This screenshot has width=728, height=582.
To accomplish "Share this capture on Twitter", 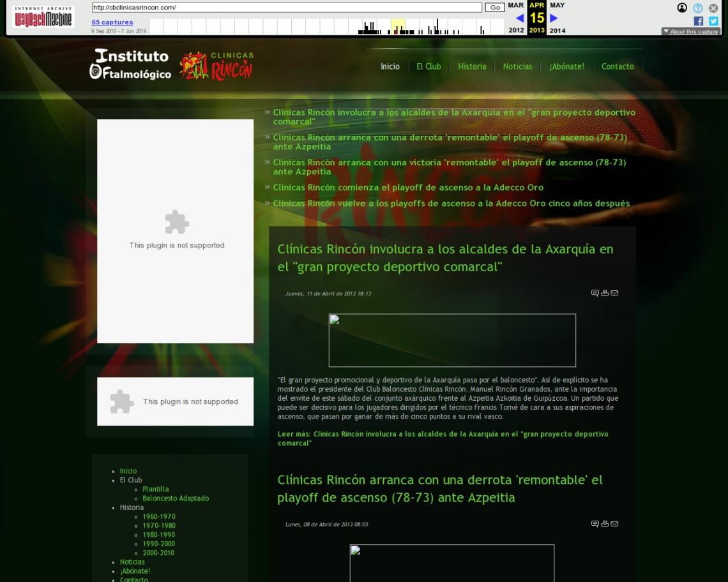I will pos(713,21).
